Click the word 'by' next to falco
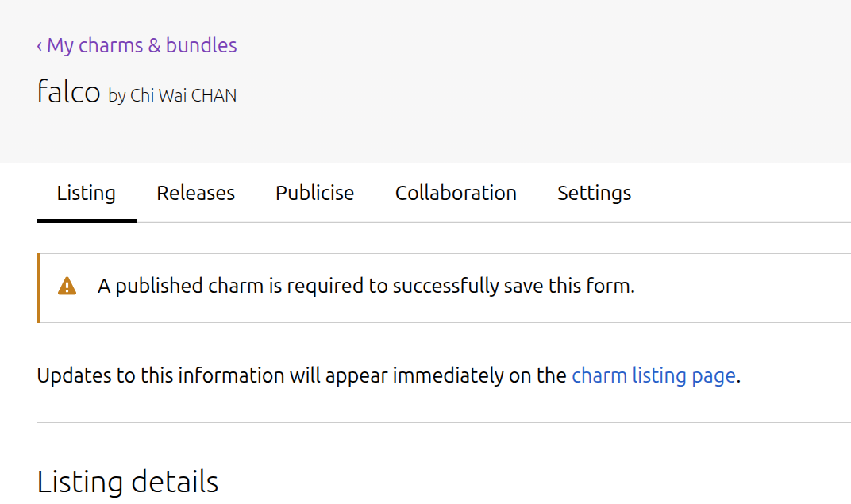The image size is (851, 504). tap(117, 96)
